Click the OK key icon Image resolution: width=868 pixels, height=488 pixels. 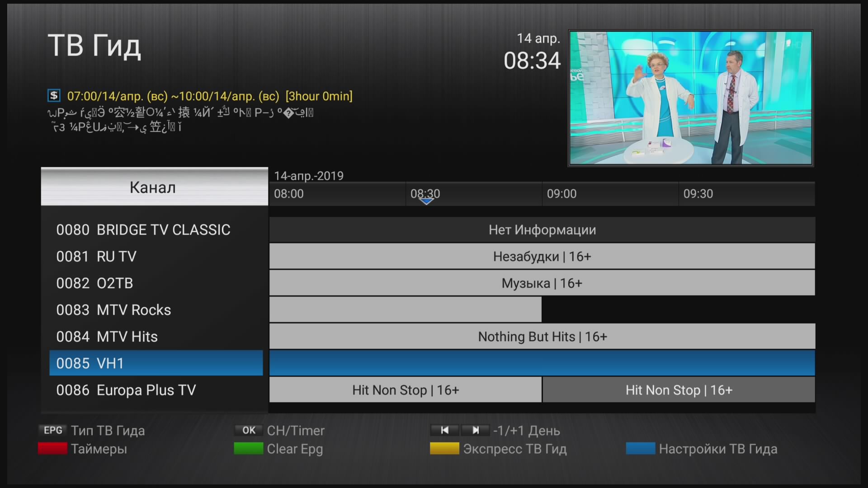249,430
